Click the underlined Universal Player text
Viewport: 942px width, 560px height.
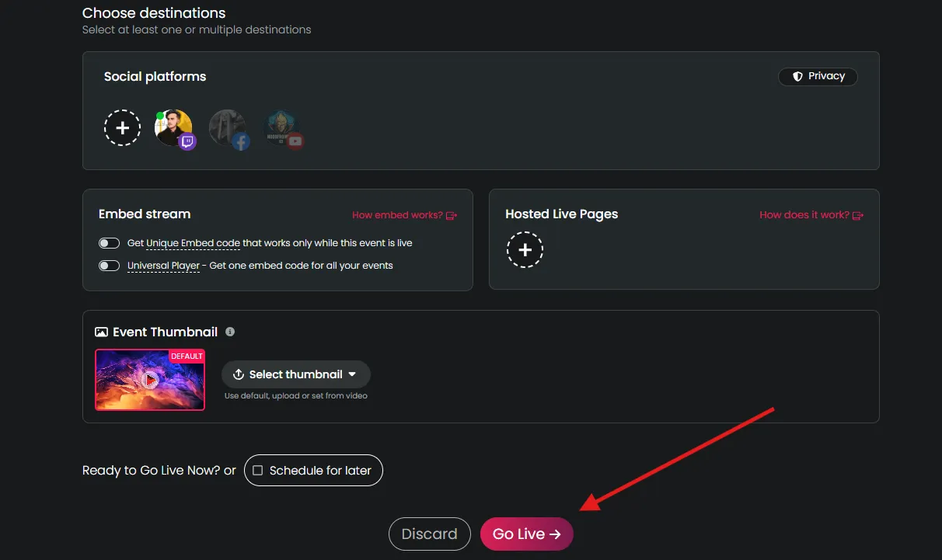tap(163, 266)
